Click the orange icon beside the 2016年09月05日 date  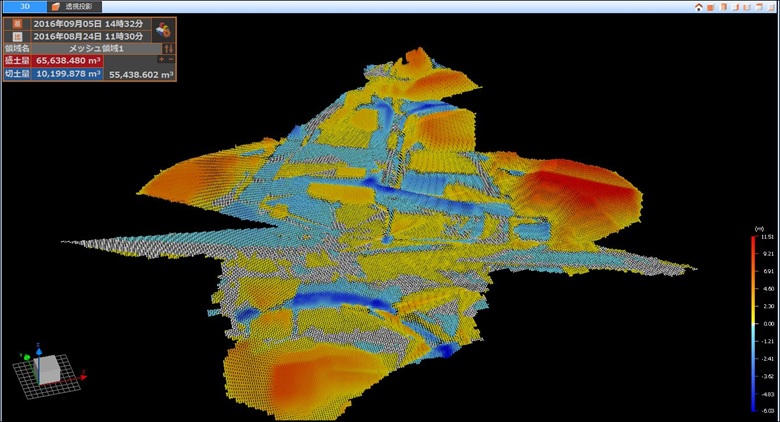(x=18, y=23)
